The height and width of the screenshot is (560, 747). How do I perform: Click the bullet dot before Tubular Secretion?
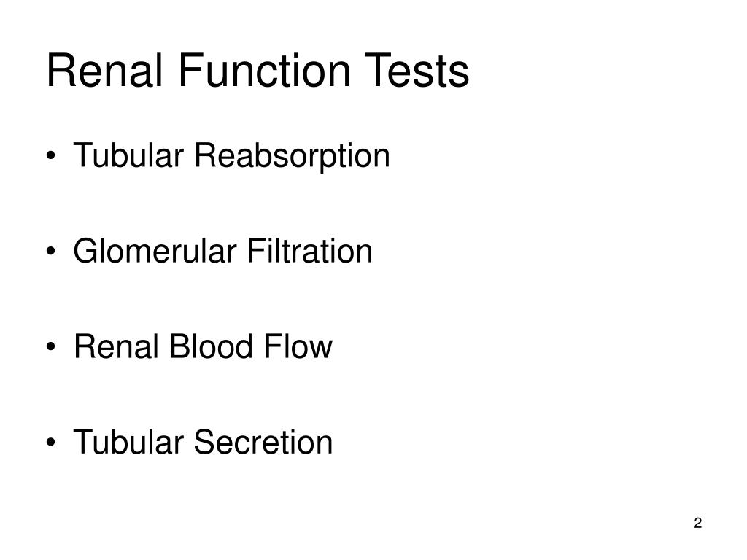pos(51,443)
